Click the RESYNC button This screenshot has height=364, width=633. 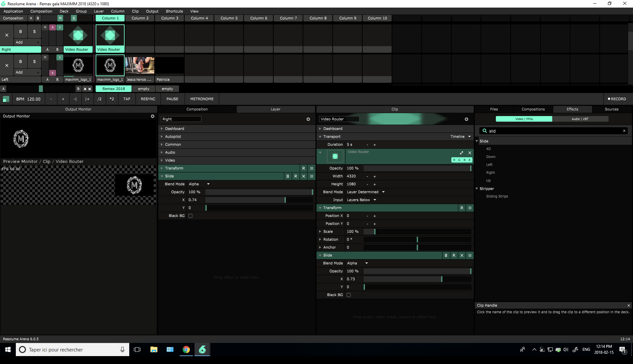pos(148,99)
